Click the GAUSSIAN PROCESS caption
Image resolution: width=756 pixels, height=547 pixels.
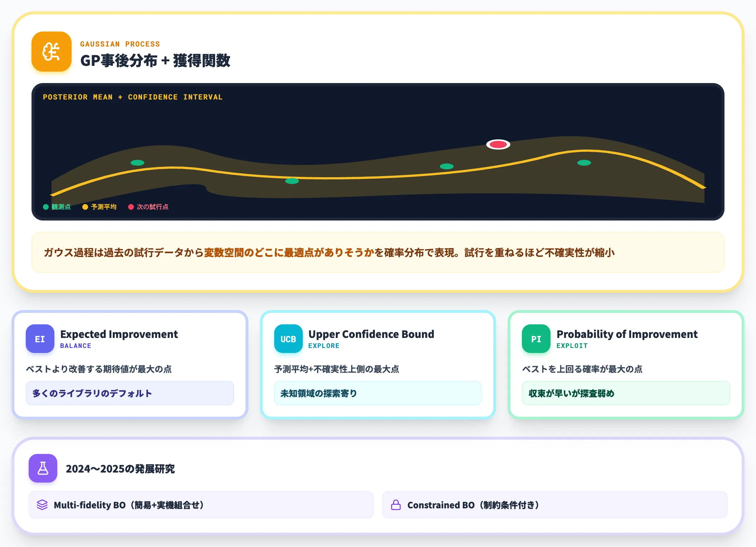pyautogui.click(x=120, y=44)
